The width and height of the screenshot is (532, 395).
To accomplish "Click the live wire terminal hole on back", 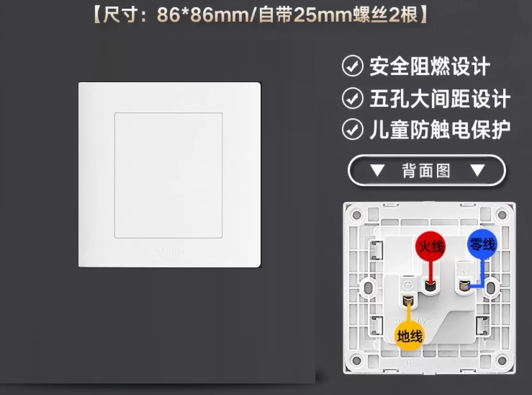I will [x=430, y=285].
